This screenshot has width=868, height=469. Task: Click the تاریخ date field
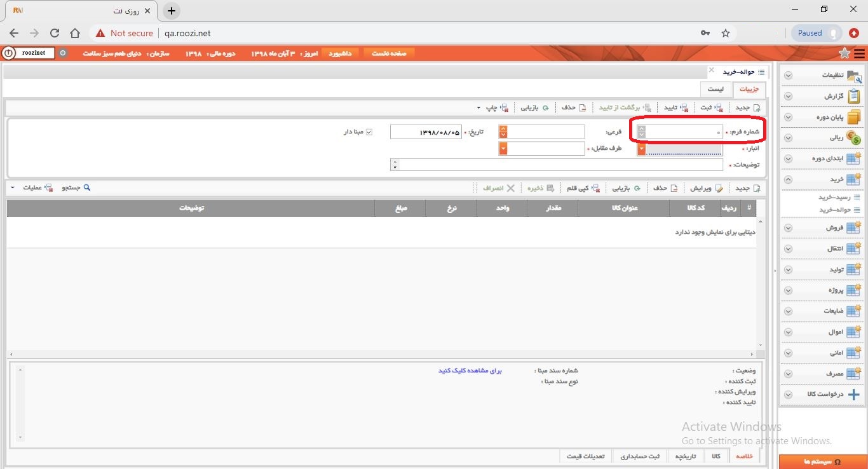(426, 132)
